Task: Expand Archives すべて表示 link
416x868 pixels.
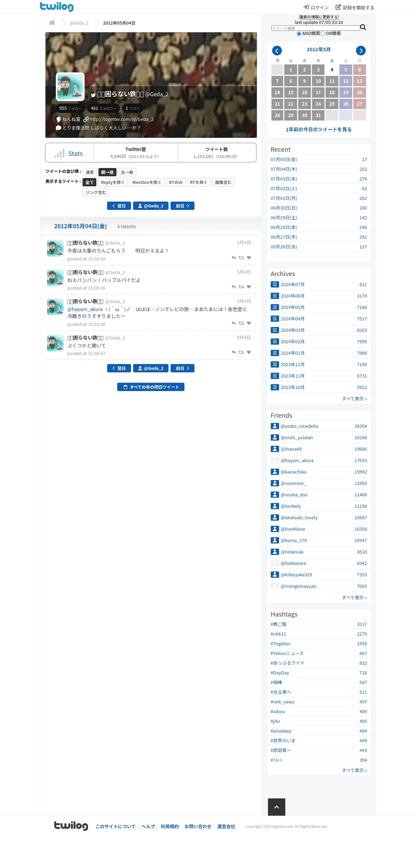Action: (x=354, y=399)
